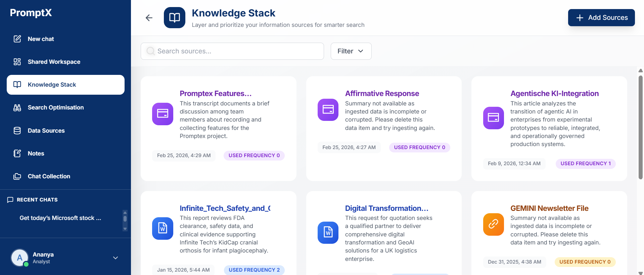Click Used Frequency 2 badge on Infinite_Tech card
The width and height of the screenshot is (644, 275).
pyautogui.click(x=254, y=270)
